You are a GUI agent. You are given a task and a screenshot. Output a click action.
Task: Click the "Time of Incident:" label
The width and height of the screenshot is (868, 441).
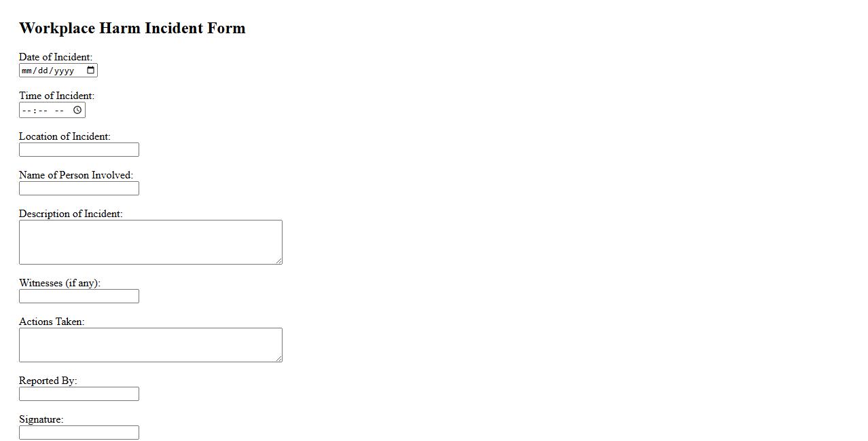pyautogui.click(x=56, y=96)
